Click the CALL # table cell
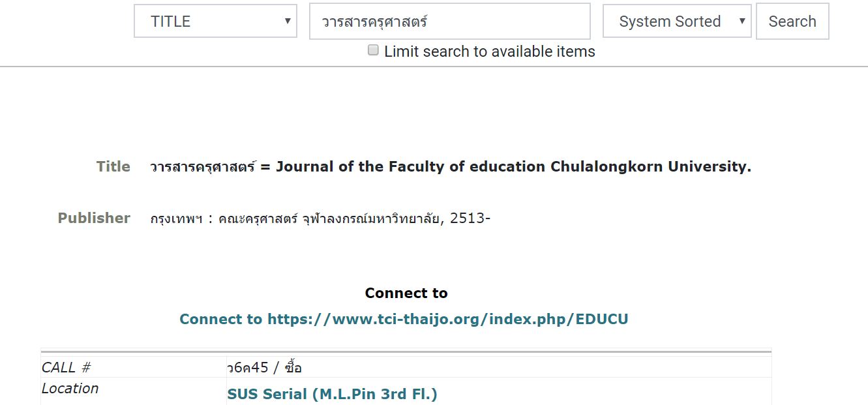 point(134,367)
